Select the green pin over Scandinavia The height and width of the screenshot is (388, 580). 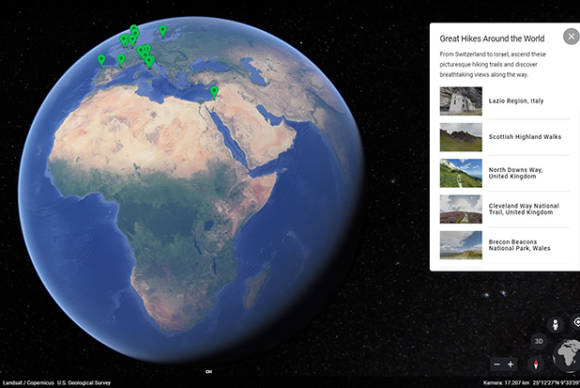click(163, 31)
